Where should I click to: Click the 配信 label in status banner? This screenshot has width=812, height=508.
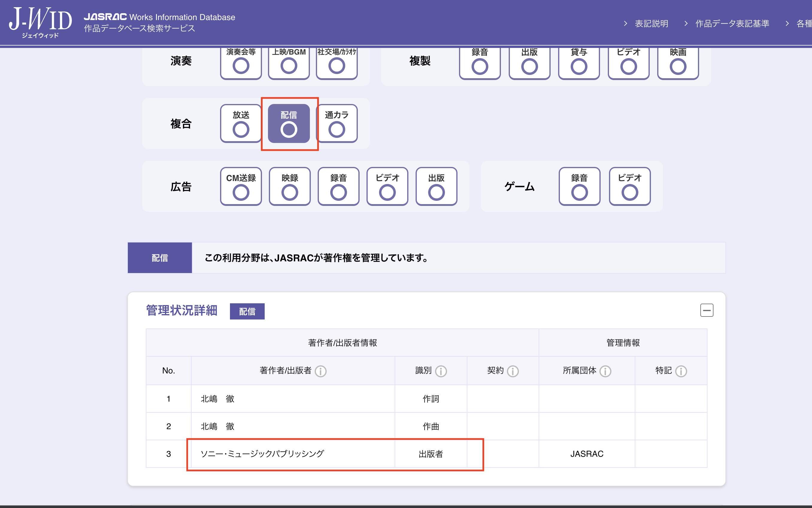click(160, 258)
